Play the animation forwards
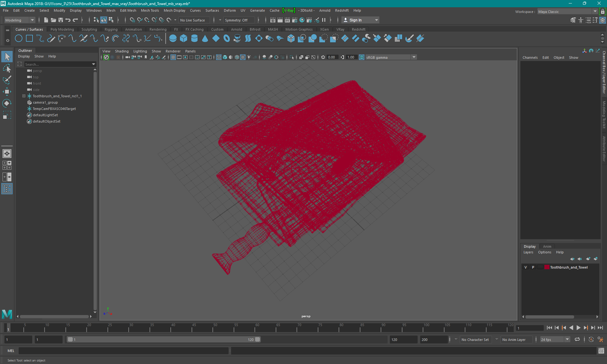 [579, 328]
